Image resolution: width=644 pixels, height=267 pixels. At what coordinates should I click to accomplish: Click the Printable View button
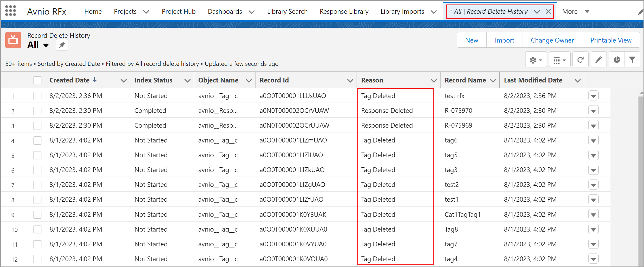coord(611,40)
